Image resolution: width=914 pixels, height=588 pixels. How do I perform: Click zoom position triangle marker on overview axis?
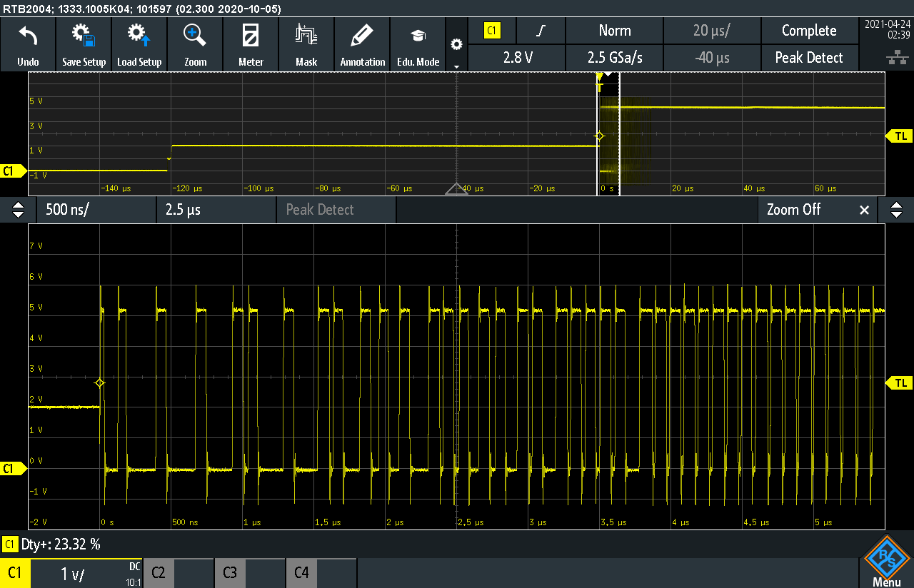pyautogui.click(x=457, y=188)
